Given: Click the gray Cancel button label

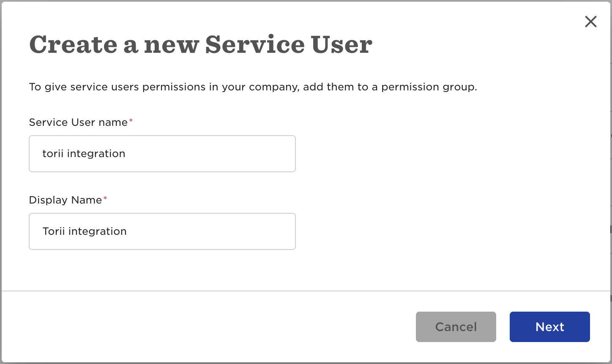Looking at the screenshot, I should coord(456,327).
